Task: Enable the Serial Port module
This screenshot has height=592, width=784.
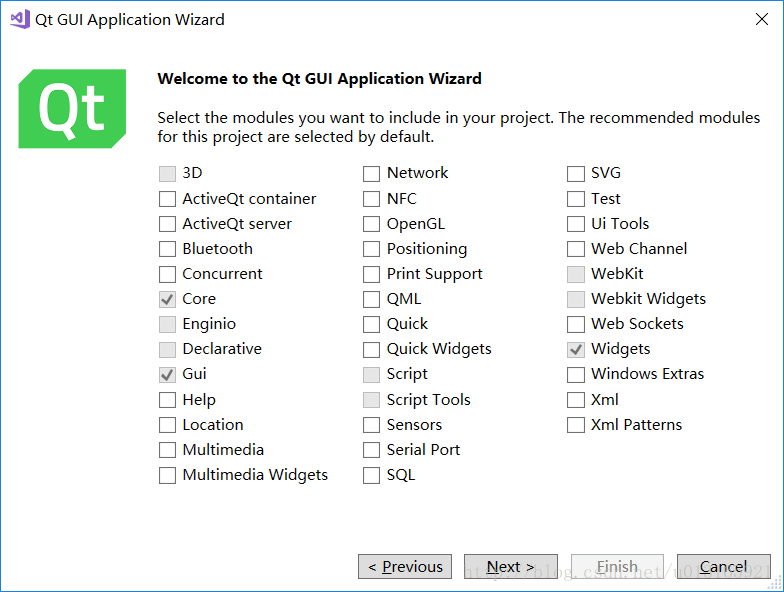Action: click(371, 450)
